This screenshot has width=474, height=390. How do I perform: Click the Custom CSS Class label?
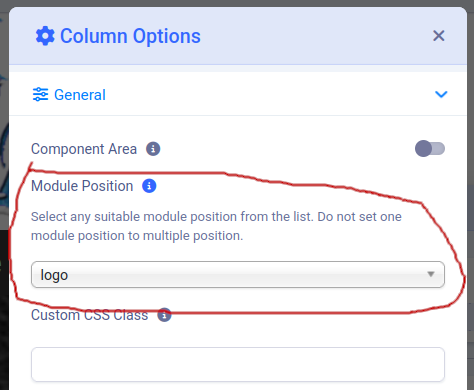pyautogui.click(x=89, y=315)
